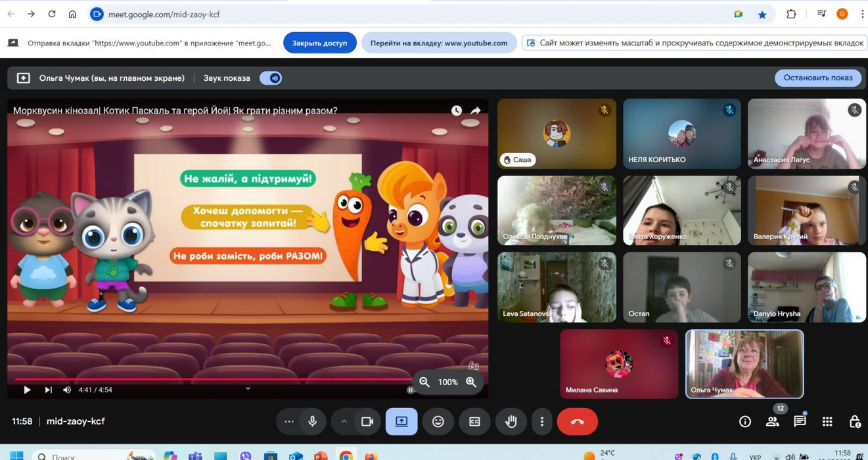
Task: Skip to the next video
Action: click(x=48, y=390)
